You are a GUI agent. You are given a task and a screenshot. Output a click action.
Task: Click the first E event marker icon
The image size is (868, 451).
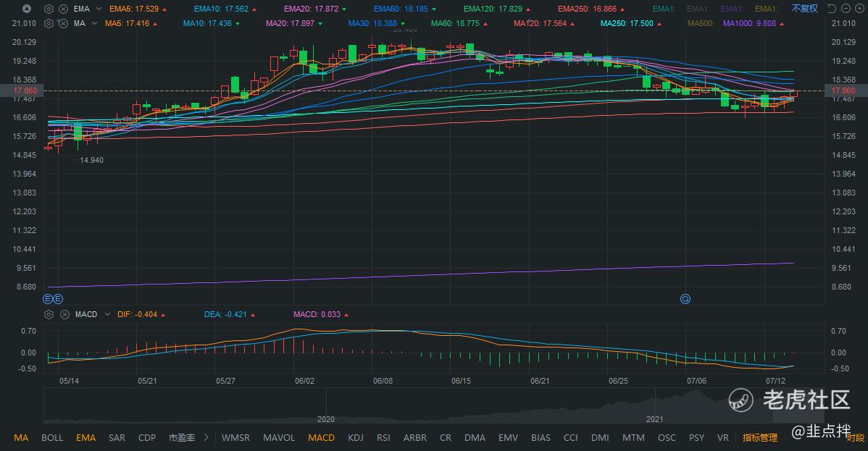click(x=48, y=299)
